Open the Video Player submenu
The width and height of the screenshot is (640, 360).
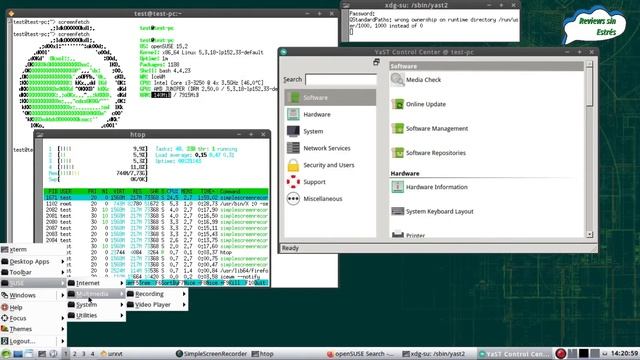(157, 305)
